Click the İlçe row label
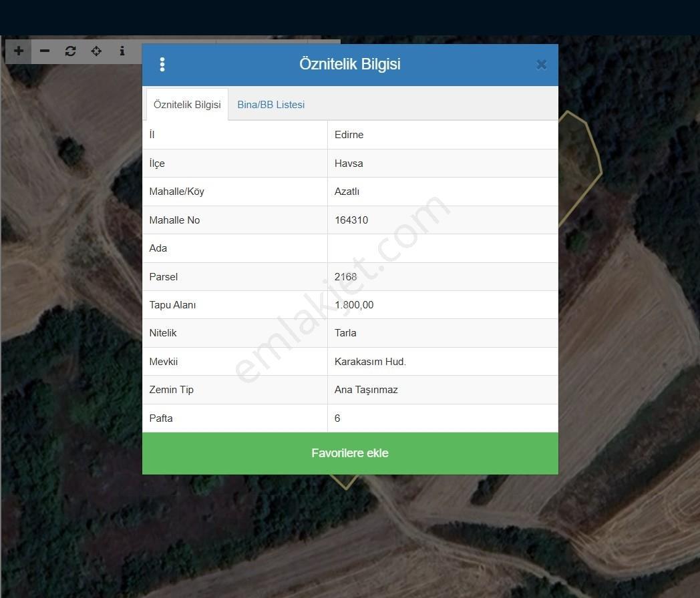700x598 pixels. 157,164
